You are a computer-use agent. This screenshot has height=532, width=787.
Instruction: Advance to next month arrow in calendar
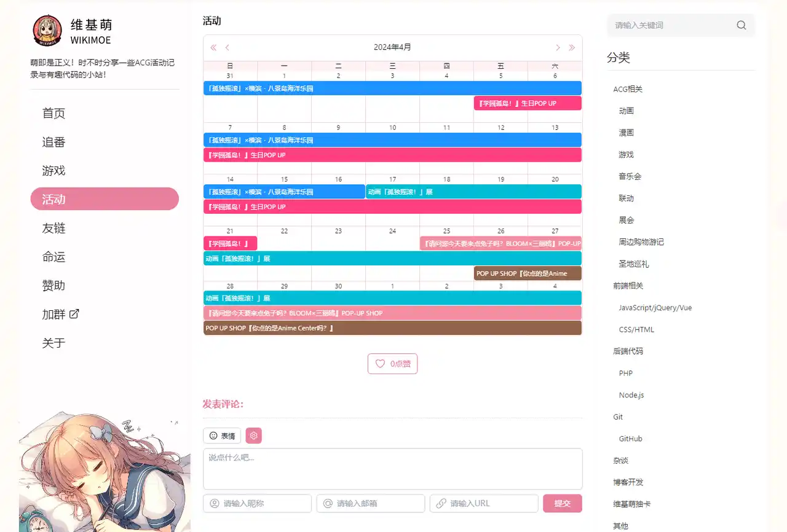[x=558, y=47]
